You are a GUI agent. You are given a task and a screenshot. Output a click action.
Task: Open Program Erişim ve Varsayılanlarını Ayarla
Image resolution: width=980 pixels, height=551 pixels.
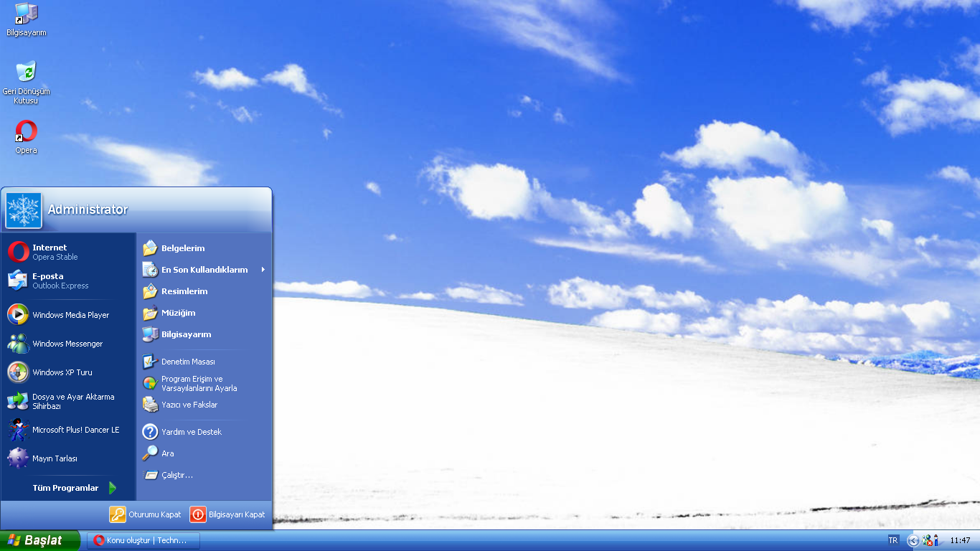pyautogui.click(x=204, y=383)
